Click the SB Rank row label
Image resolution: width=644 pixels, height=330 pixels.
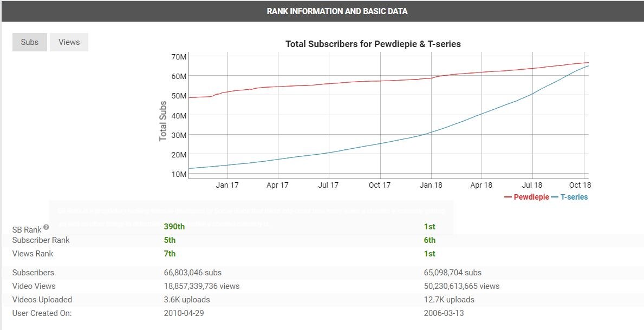[27, 230]
